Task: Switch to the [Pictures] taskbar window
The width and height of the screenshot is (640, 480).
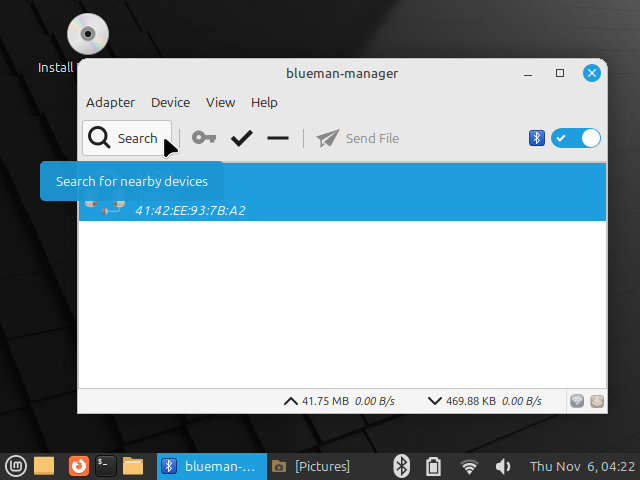Action: click(312, 466)
